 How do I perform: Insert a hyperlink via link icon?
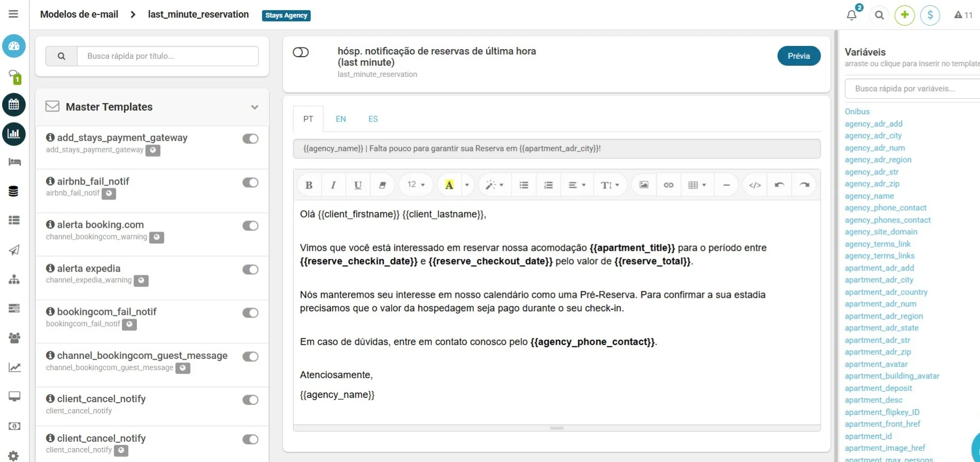click(669, 185)
